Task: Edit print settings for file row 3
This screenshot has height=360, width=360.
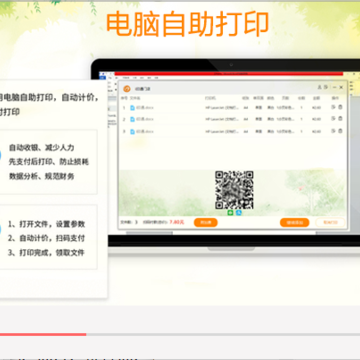Action: [333, 131]
